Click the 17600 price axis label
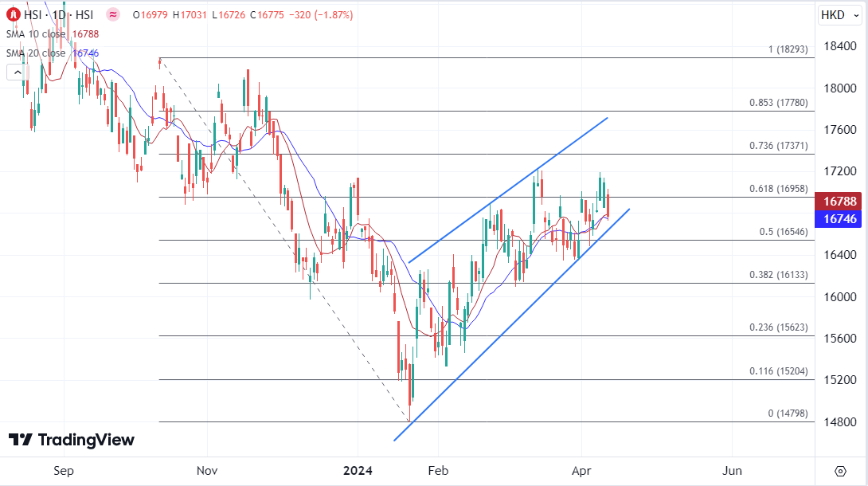Screen dimensions: 868x486 [x=840, y=130]
